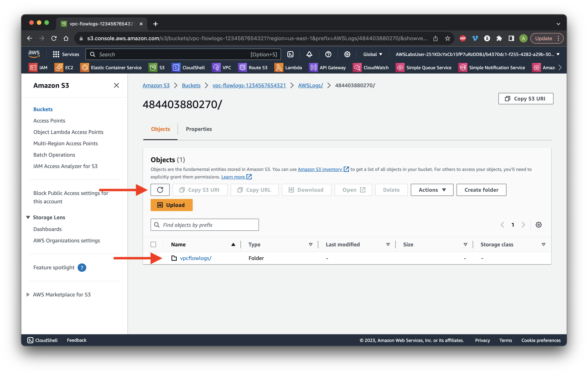Open Object Lambda Access Points
Viewport: 588px width, 374px height.
point(68,132)
